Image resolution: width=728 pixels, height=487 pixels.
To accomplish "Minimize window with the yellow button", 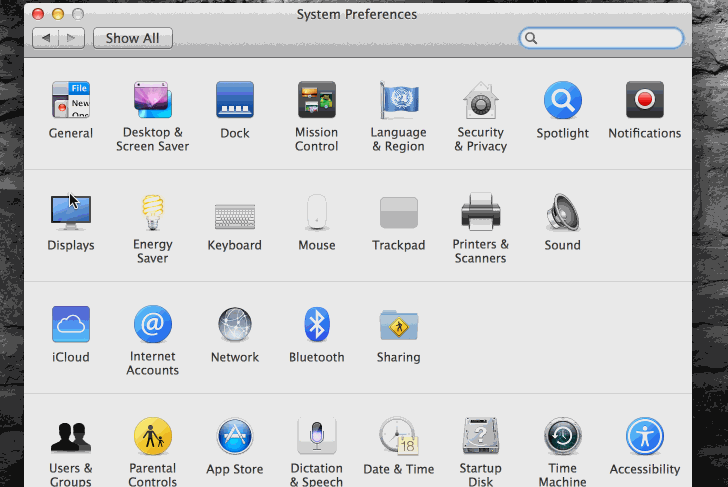I will pyautogui.click(x=58, y=14).
